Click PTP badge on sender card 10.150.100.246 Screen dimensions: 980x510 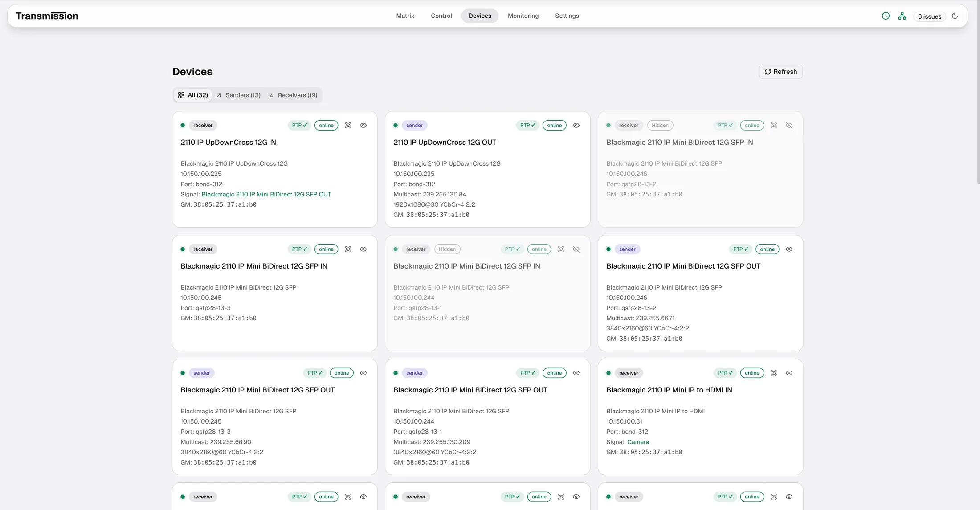[x=740, y=249]
